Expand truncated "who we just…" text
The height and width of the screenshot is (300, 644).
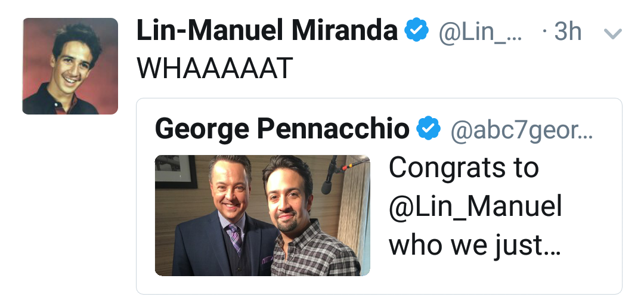tap(474, 245)
